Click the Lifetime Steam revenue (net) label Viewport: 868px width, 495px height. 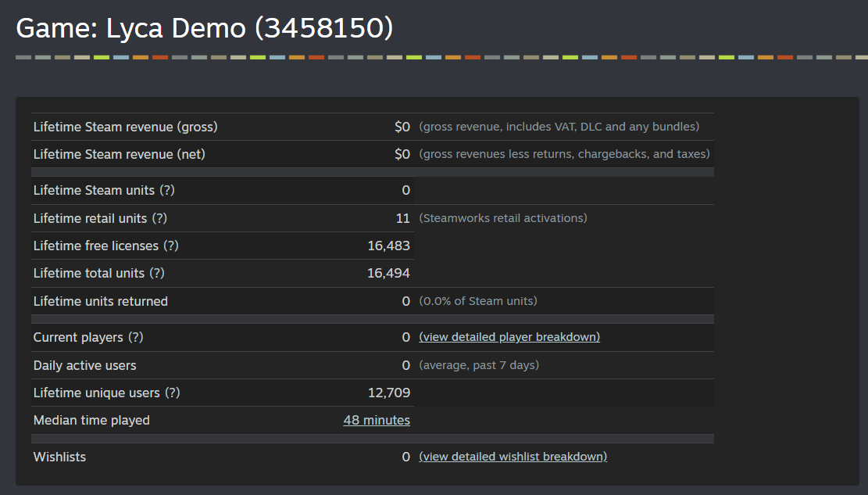119,154
